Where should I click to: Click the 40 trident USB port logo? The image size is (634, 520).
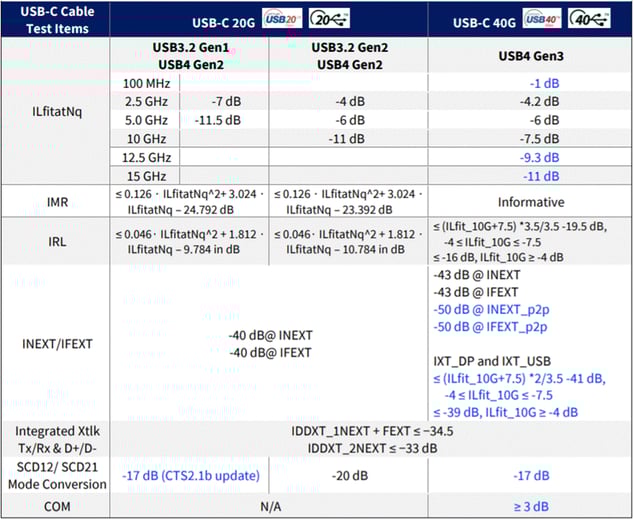click(589, 18)
